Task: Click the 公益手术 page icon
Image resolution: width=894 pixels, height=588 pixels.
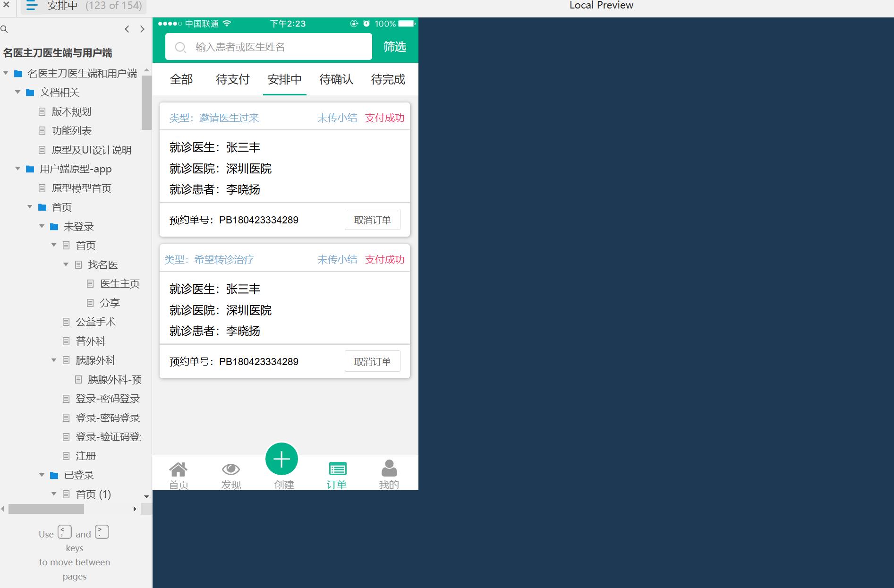Action: [x=66, y=322]
